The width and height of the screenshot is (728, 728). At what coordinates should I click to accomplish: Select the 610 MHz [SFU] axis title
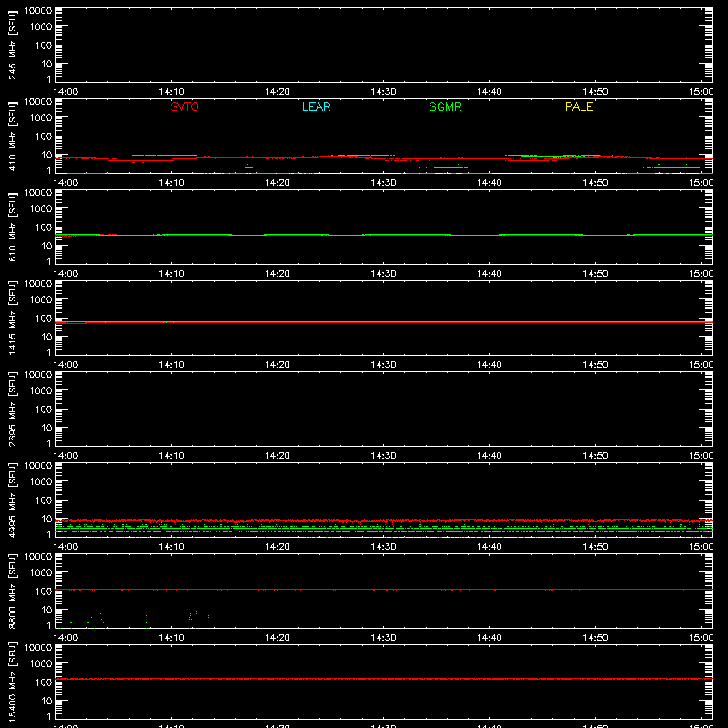click(13, 227)
